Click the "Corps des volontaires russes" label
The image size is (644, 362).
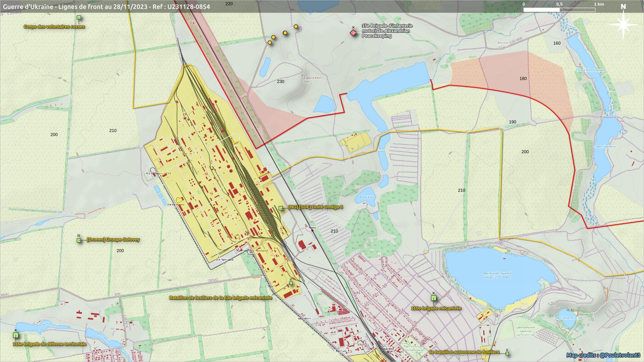pos(54,26)
